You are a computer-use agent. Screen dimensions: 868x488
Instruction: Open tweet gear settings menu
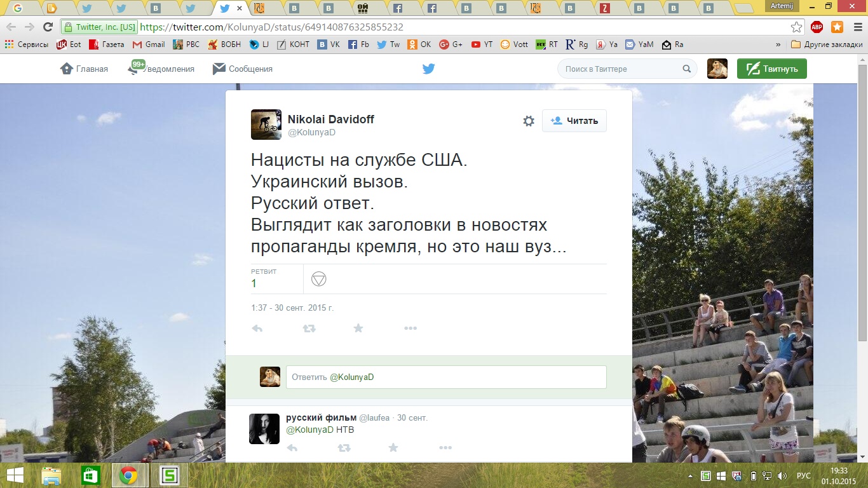click(x=529, y=121)
